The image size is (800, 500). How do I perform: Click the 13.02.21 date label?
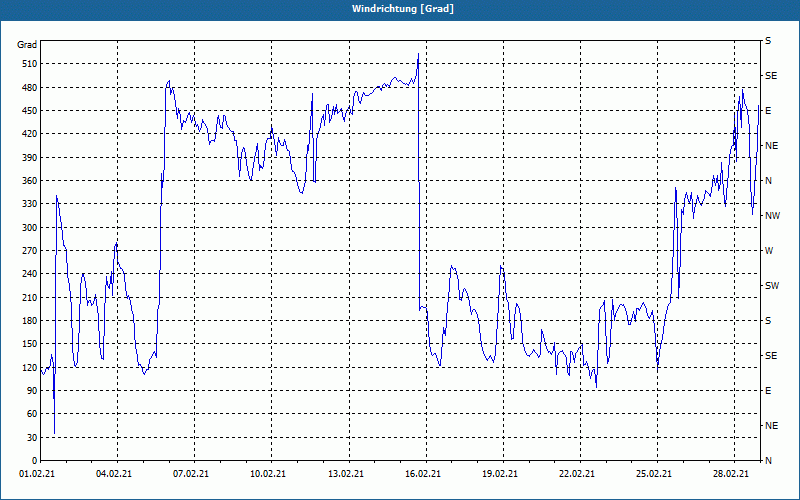tap(346, 473)
